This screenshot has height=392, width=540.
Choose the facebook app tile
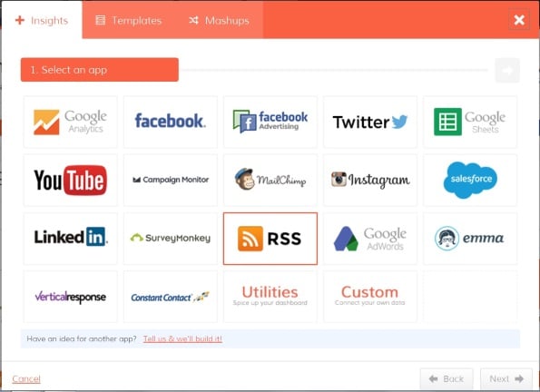(x=171, y=122)
